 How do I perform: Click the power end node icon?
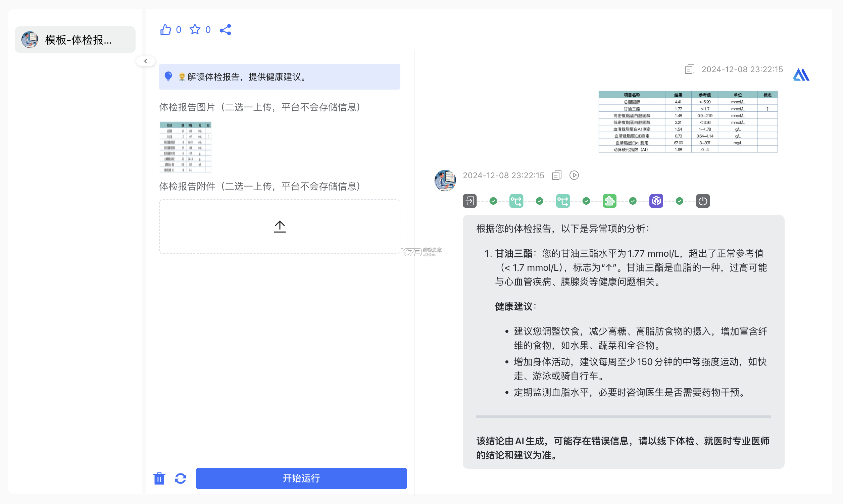[703, 201]
